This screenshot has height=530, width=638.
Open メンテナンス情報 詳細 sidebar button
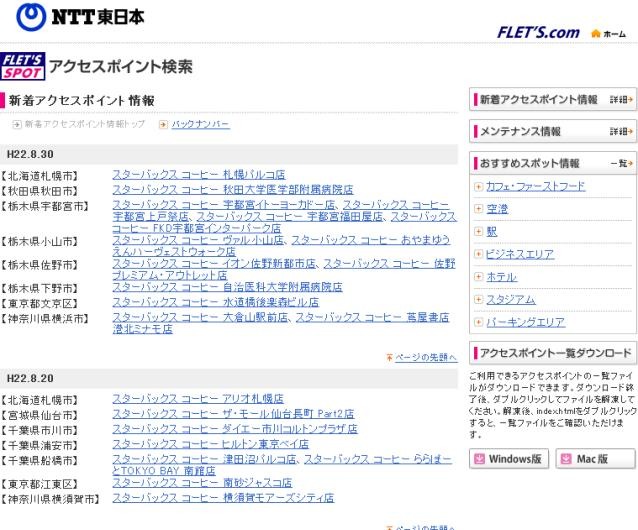click(x=553, y=131)
